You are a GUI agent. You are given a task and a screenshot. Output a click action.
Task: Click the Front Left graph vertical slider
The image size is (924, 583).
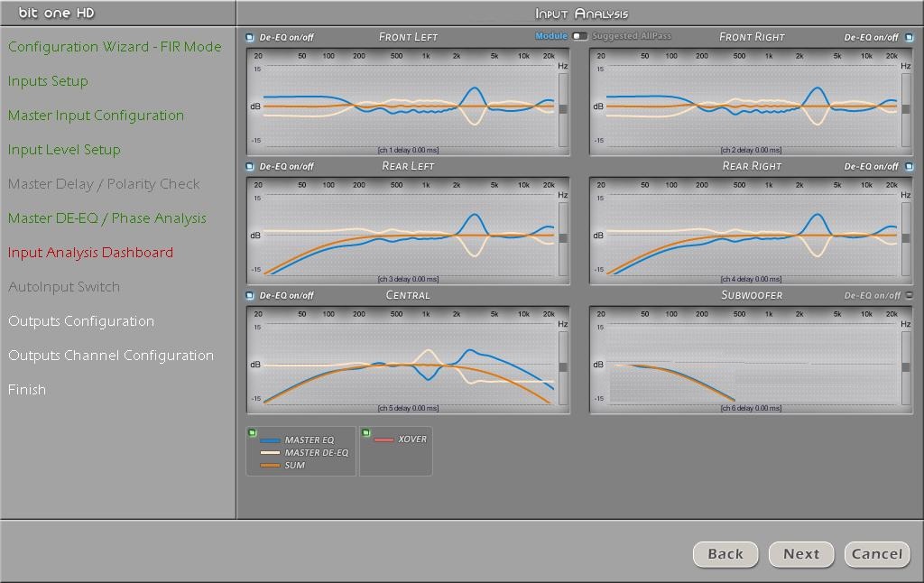tap(563, 109)
